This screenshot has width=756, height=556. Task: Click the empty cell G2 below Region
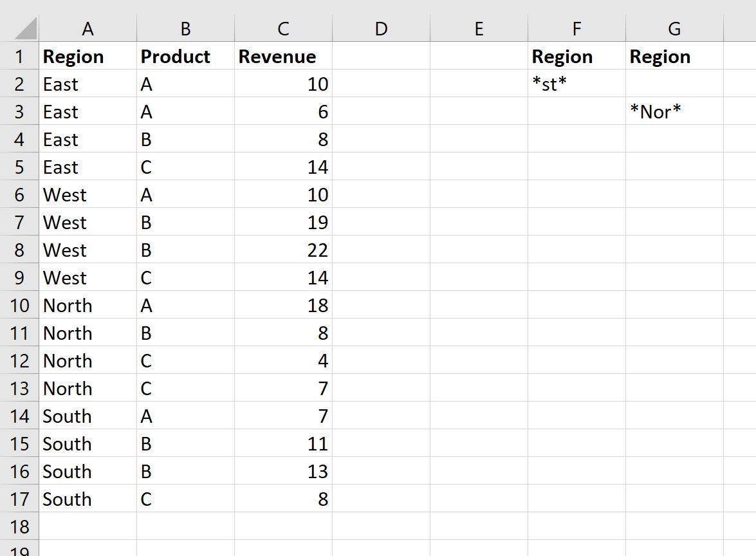tap(674, 84)
